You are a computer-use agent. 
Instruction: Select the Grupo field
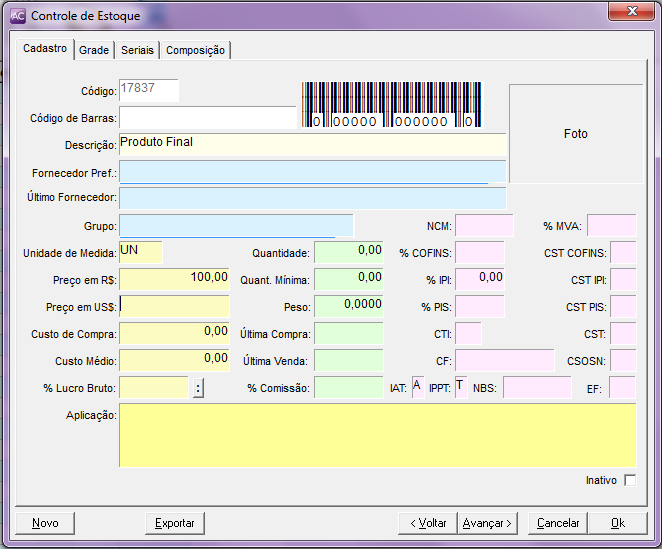pyautogui.click(x=236, y=225)
